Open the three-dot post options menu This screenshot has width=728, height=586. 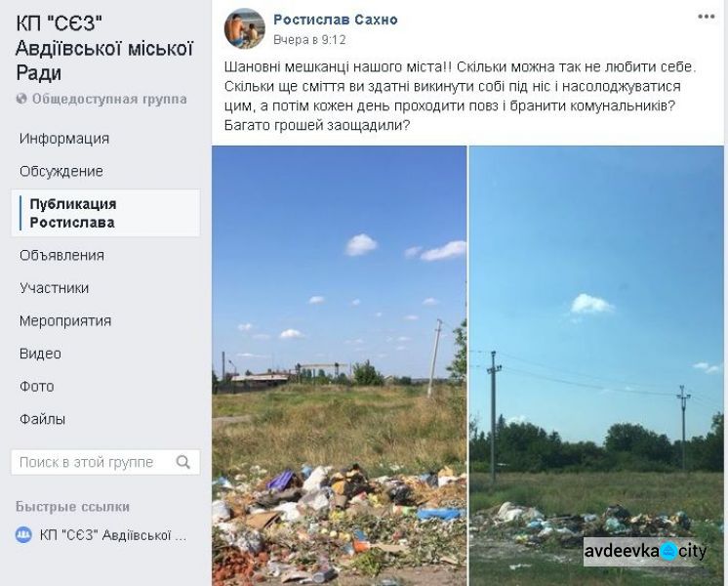706,17
